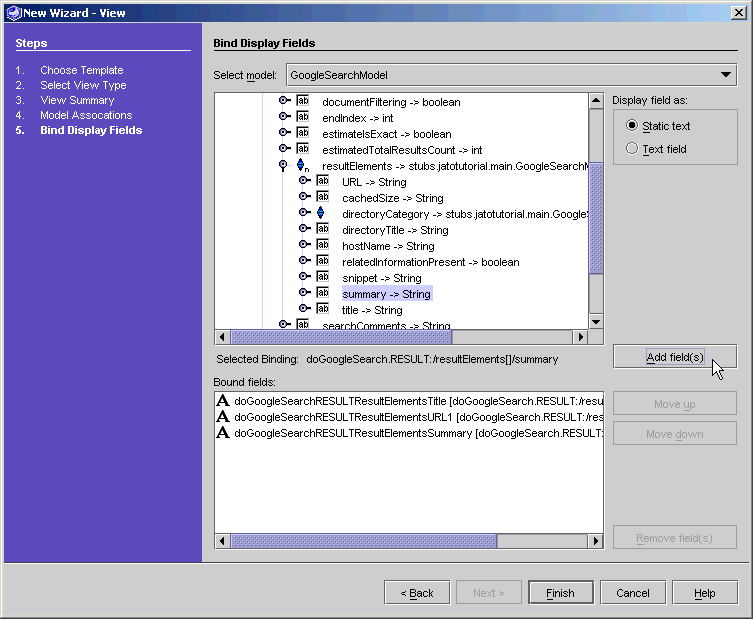753x619 pixels.
Task: Click the 'ab' icon beside estimatedTotalResultsCount
Action: (303, 148)
